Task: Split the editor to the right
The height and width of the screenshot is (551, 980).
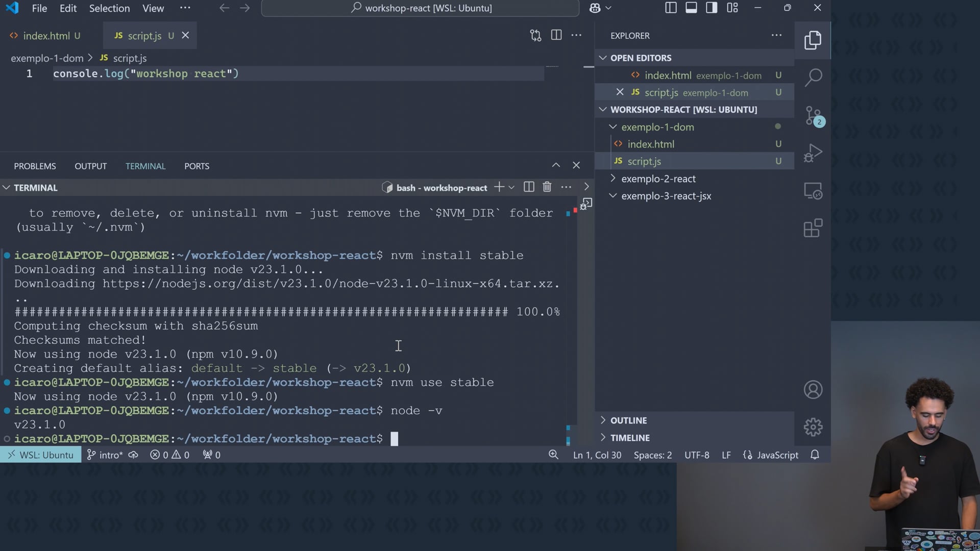Action: [x=556, y=35]
